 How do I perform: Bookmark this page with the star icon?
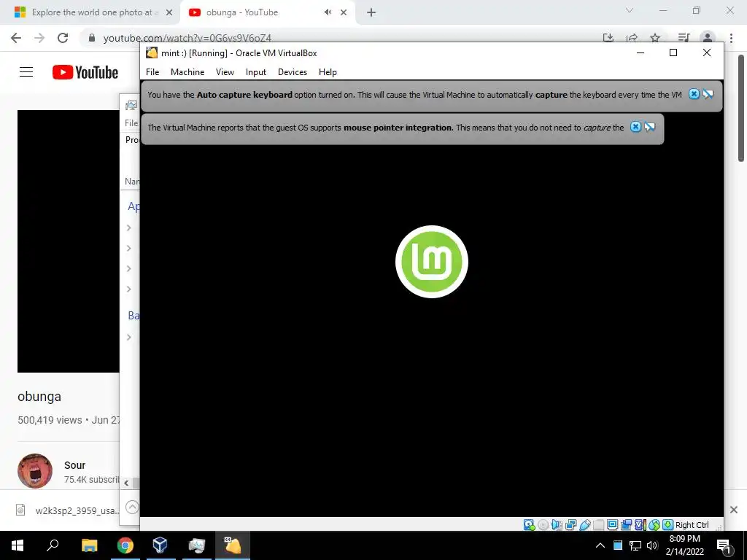pyautogui.click(x=655, y=38)
